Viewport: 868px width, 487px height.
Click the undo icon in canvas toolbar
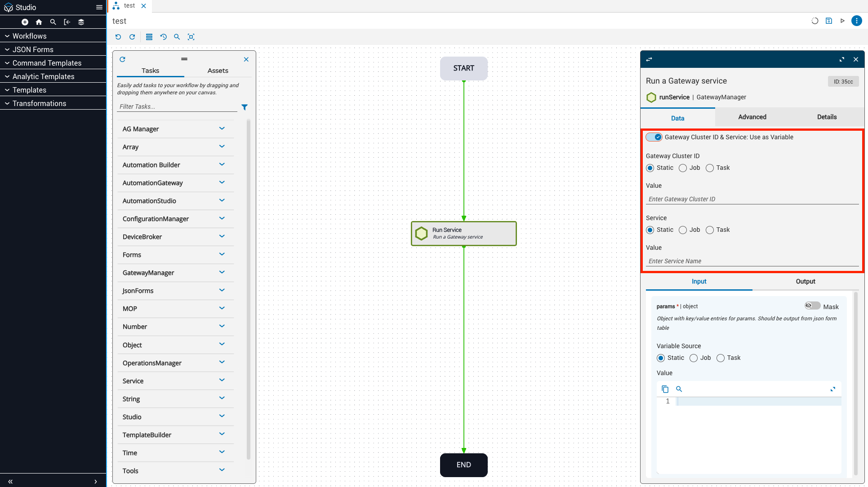118,37
